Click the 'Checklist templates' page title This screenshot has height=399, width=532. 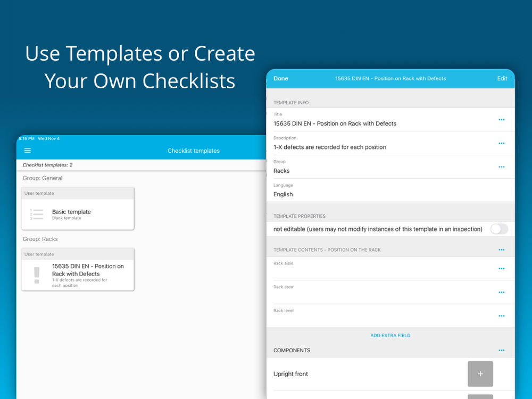(x=194, y=151)
